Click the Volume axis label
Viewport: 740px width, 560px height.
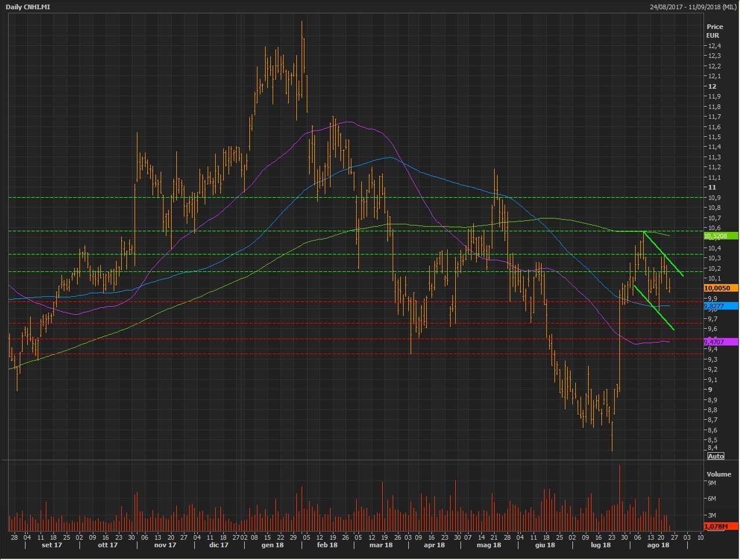pos(719,474)
